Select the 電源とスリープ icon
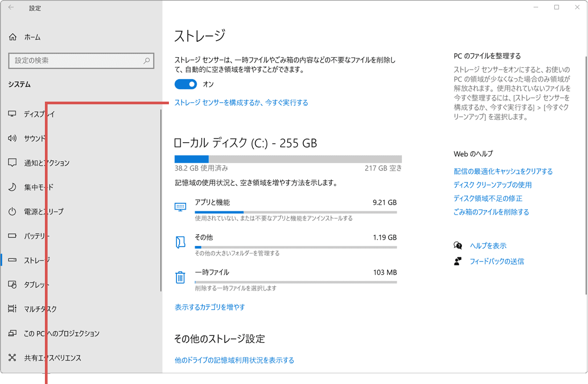Viewport: 588px width, 384px height. [x=13, y=211]
